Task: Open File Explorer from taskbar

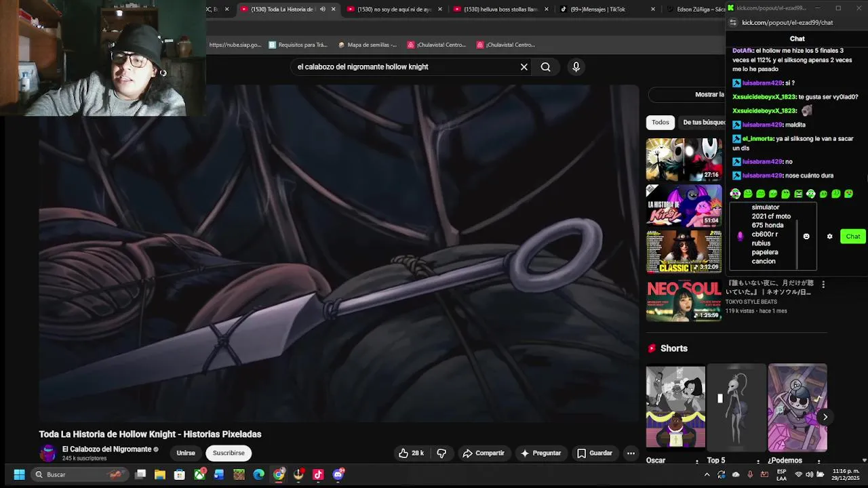Action: point(160,474)
